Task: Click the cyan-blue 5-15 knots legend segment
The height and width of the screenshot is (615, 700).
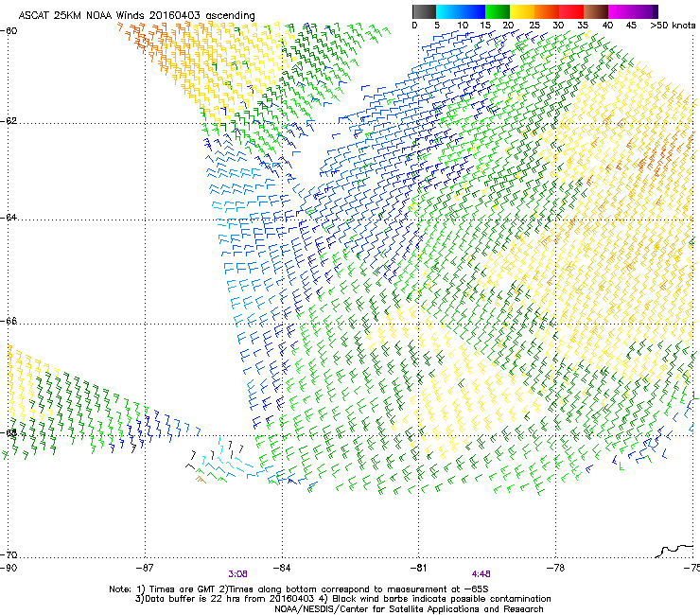Action: [461, 11]
